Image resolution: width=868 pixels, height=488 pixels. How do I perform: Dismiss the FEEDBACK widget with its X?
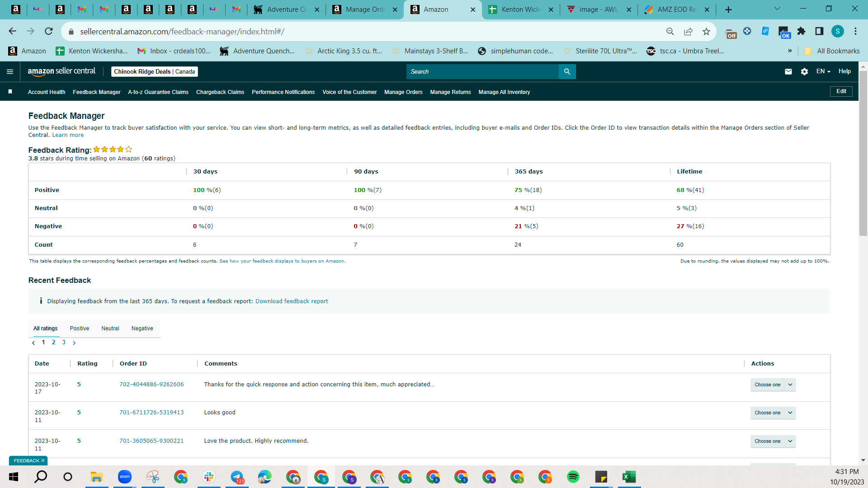point(43,460)
